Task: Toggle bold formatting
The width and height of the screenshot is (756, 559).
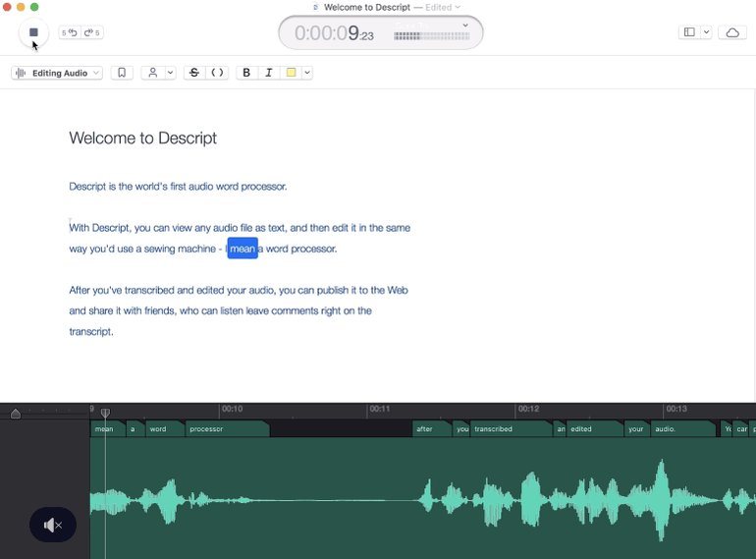Action: click(x=246, y=73)
